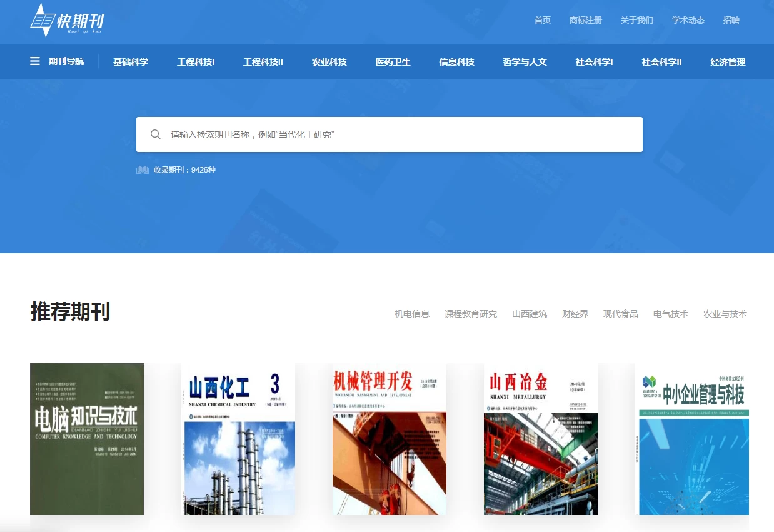
Task: Open the 信息科技 category
Action: coord(456,62)
